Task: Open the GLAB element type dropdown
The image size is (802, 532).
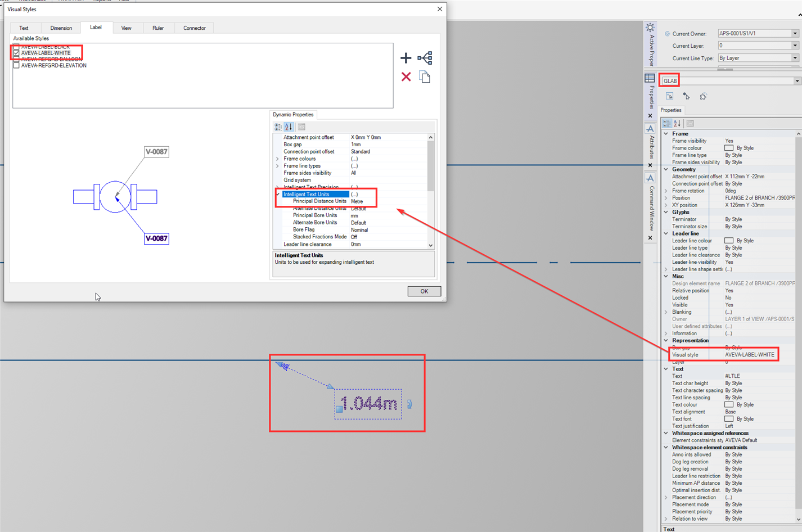Action: [797, 81]
